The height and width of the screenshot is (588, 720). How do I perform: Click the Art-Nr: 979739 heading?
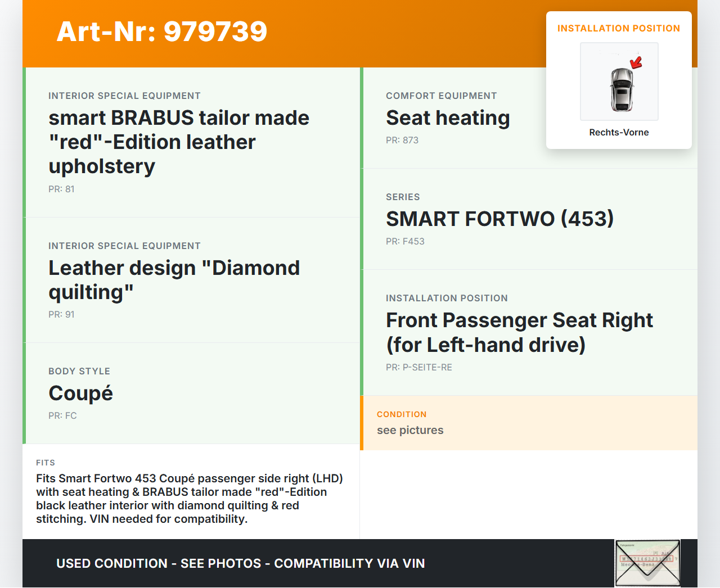[162, 31]
